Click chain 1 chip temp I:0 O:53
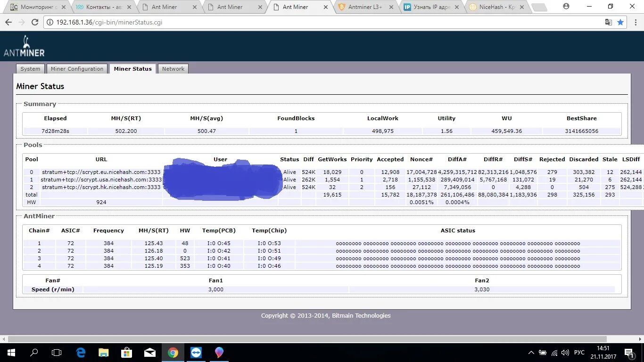This screenshot has height=362, width=644. point(269,243)
